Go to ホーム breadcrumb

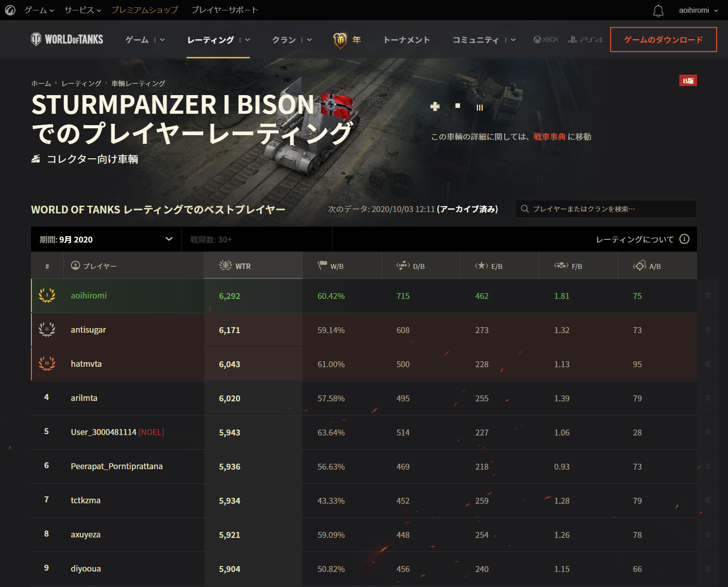coord(41,83)
